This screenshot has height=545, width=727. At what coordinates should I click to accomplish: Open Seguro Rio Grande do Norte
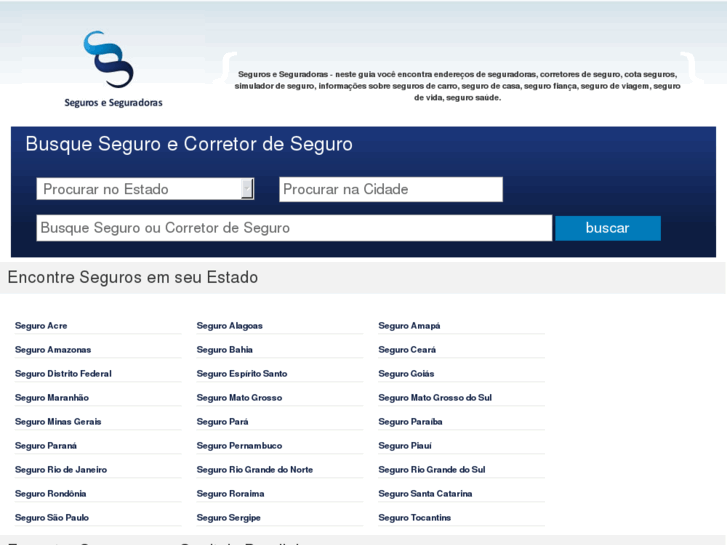pyautogui.click(x=255, y=470)
